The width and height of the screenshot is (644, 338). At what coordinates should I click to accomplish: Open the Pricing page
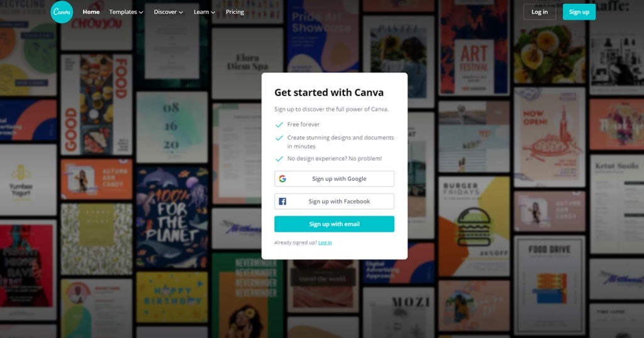click(235, 12)
